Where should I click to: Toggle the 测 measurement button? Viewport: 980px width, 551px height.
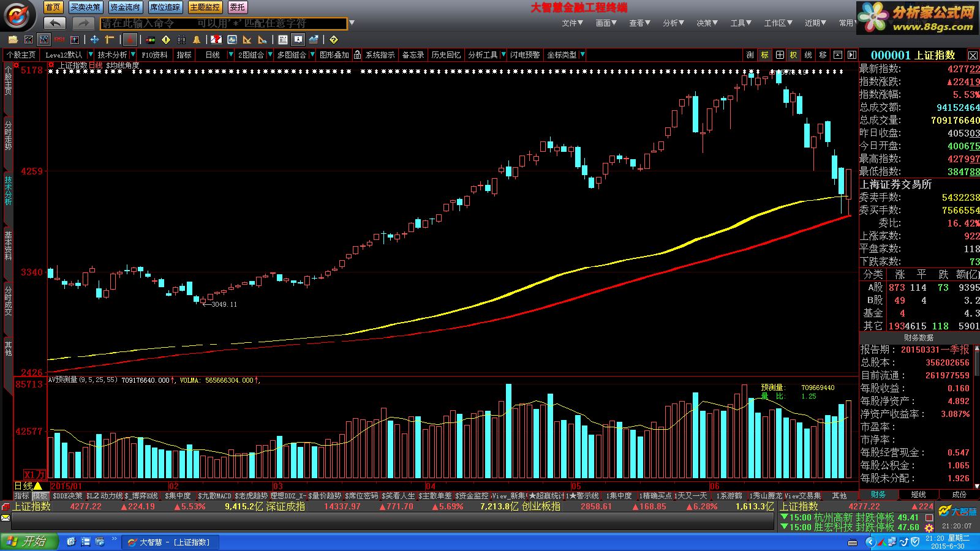point(750,54)
